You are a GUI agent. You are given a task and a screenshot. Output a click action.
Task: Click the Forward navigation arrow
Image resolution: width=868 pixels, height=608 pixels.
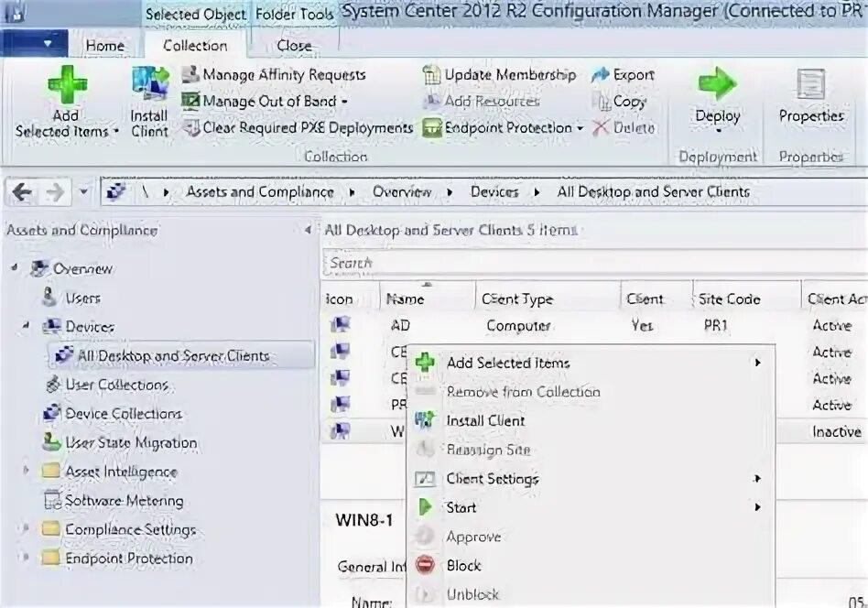(x=55, y=192)
